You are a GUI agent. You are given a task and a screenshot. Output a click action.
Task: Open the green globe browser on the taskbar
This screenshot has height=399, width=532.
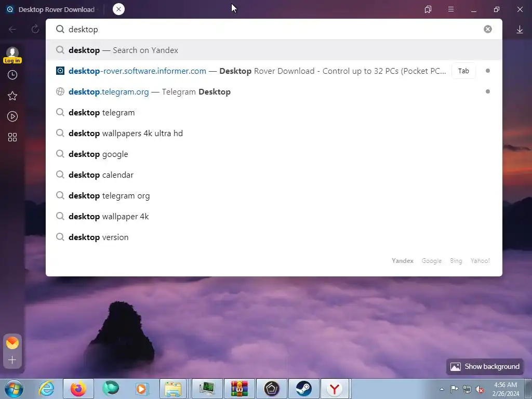pyautogui.click(x=111, y=389)
